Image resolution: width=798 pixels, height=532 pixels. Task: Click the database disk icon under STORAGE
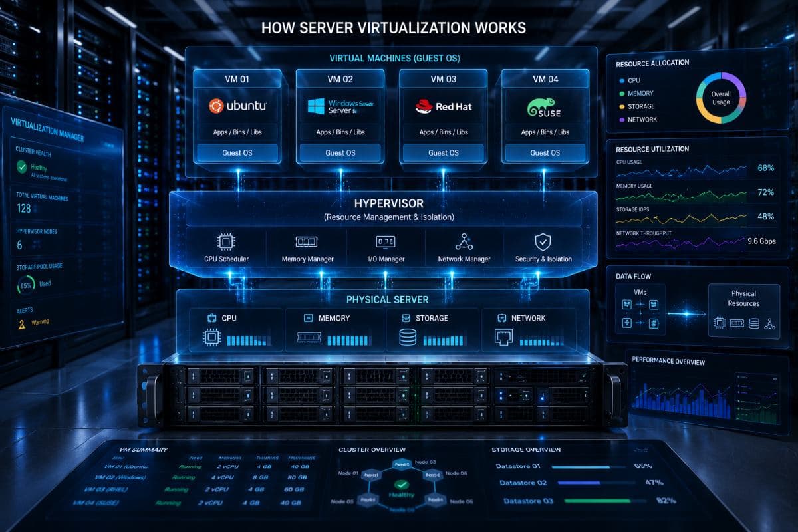click(x=407, y=337)
